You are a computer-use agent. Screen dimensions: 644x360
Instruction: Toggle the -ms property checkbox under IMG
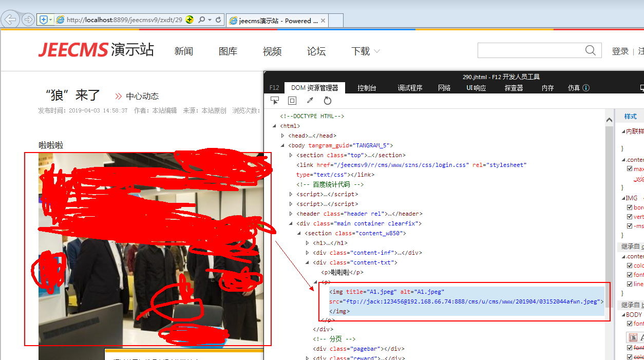click(630, 226)
